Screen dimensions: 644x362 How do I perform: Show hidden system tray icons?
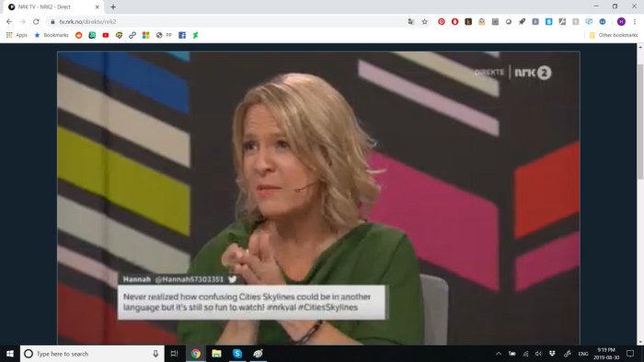coord(499,354)
